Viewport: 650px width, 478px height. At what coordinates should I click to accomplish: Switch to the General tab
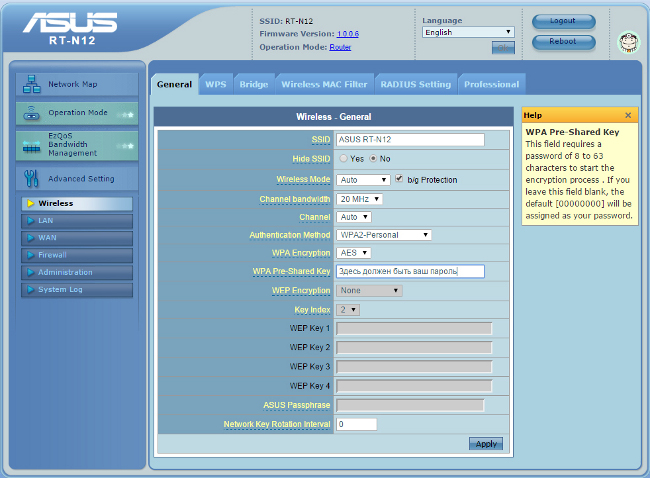point(175,84)
